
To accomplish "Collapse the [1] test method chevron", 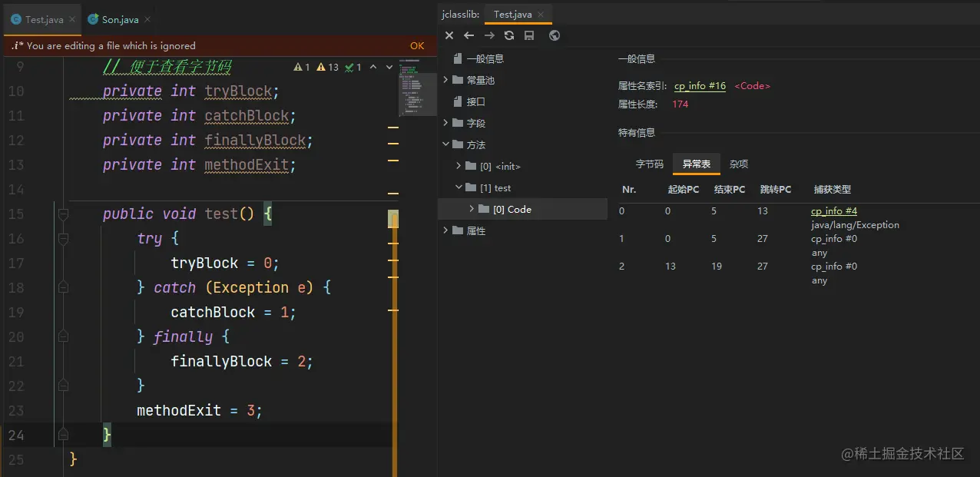I will [459, 187].
